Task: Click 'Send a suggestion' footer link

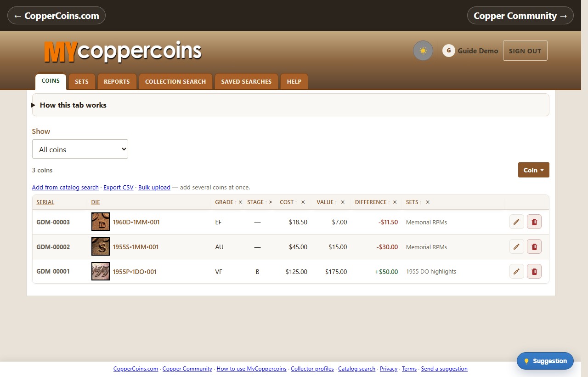Action: [x=444, y=369]
